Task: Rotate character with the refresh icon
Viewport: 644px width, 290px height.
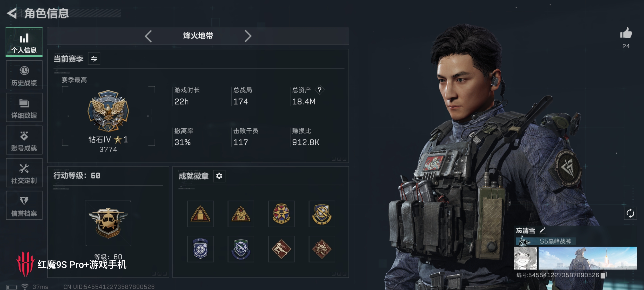Action: (630, 213)
